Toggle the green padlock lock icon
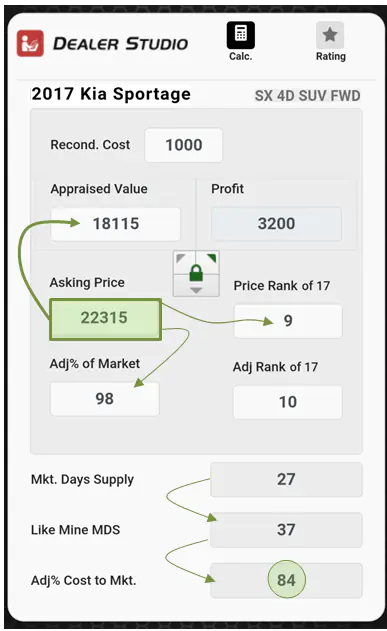 click(x=196, y=273)
